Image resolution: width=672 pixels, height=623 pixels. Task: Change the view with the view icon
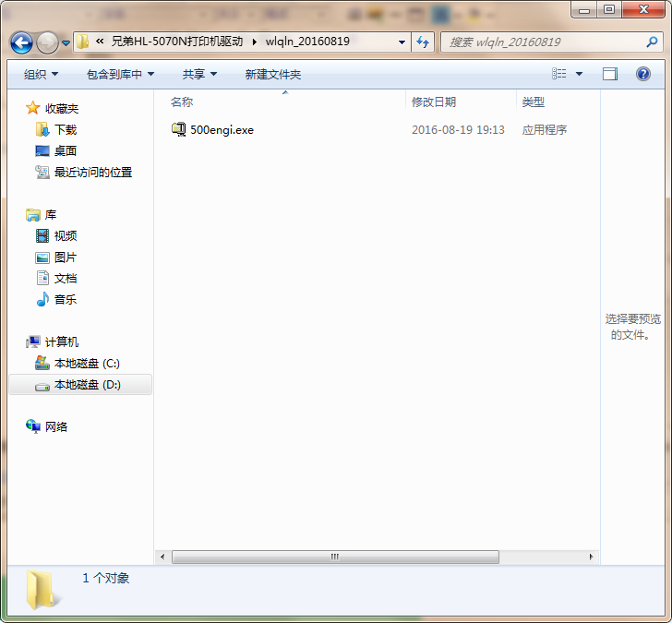pos(558,74)
